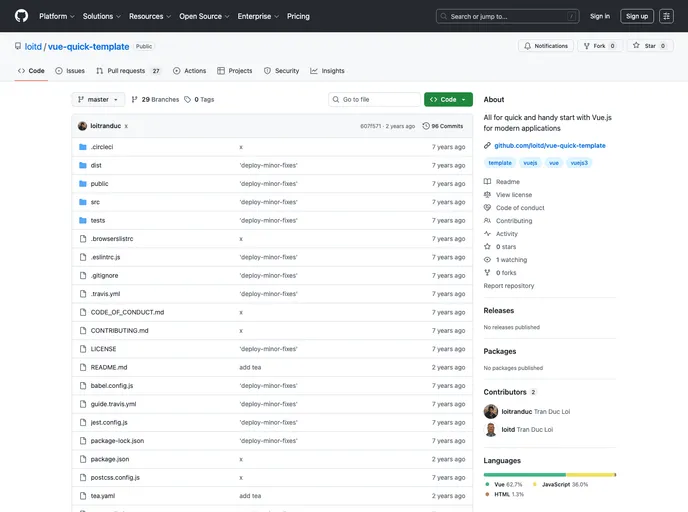Star the vue-quick-template repository
This screenshot has height=512, width=688.
point(650,46)
